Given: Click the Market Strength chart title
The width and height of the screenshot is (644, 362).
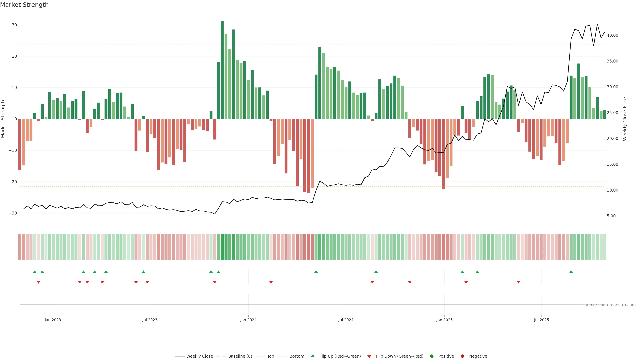Looking at the screenshot, I should click(x=24, y=5).
